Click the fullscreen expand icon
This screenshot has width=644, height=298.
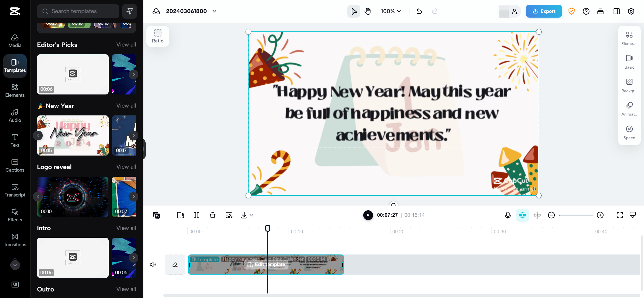tap(619, 215)
